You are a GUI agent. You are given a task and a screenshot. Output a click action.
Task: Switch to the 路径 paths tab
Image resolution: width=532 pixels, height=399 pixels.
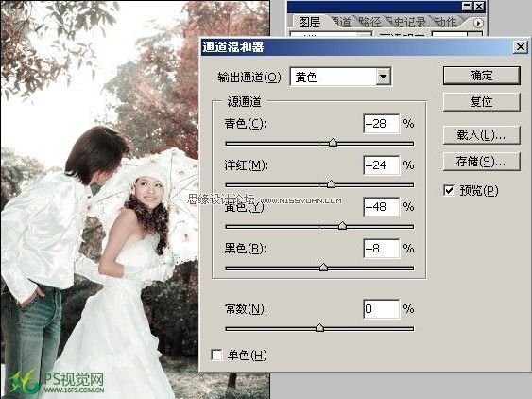coord(369,23)
